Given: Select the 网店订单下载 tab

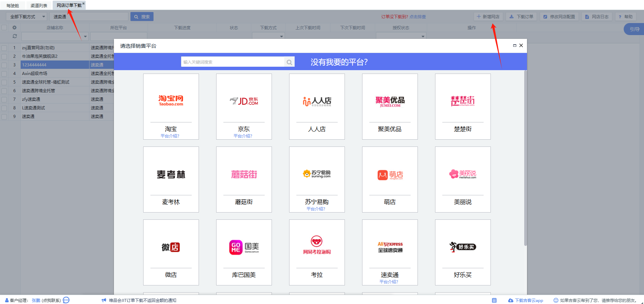Looking at the screenshot, I should click(69, 5).
